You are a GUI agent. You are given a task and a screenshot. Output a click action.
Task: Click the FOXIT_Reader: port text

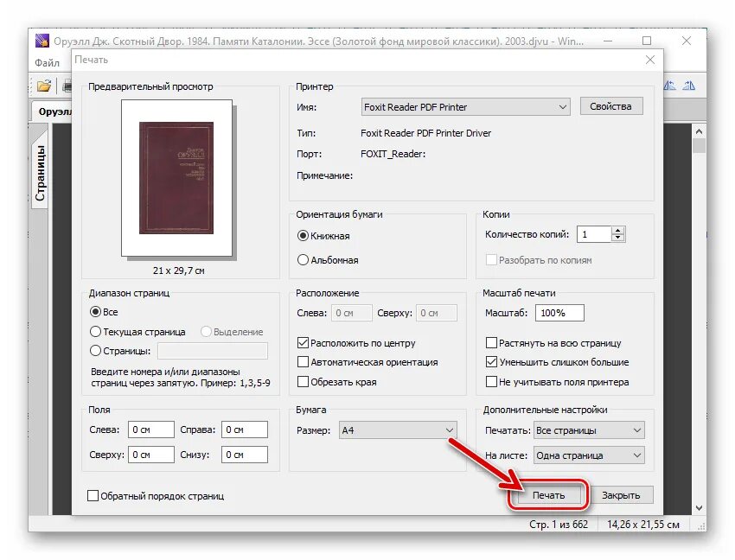point(393,154)
